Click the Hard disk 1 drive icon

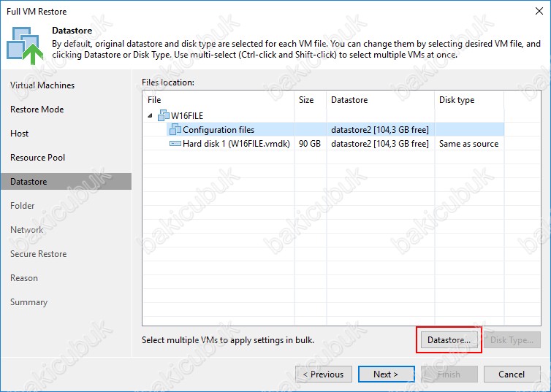(175, 144)
